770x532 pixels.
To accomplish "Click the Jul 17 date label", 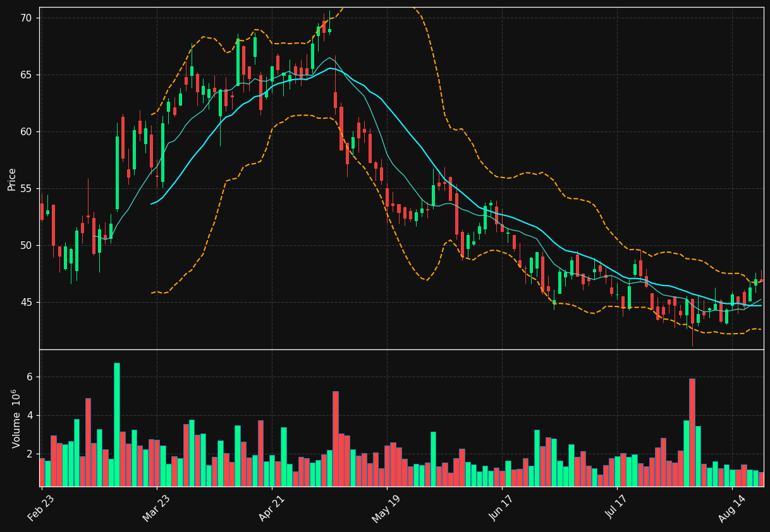I will [x=616, y=507].
